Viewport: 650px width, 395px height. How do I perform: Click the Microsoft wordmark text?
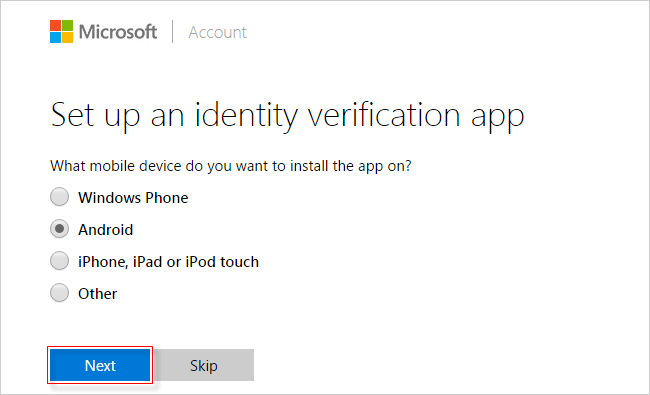[118, 32]
